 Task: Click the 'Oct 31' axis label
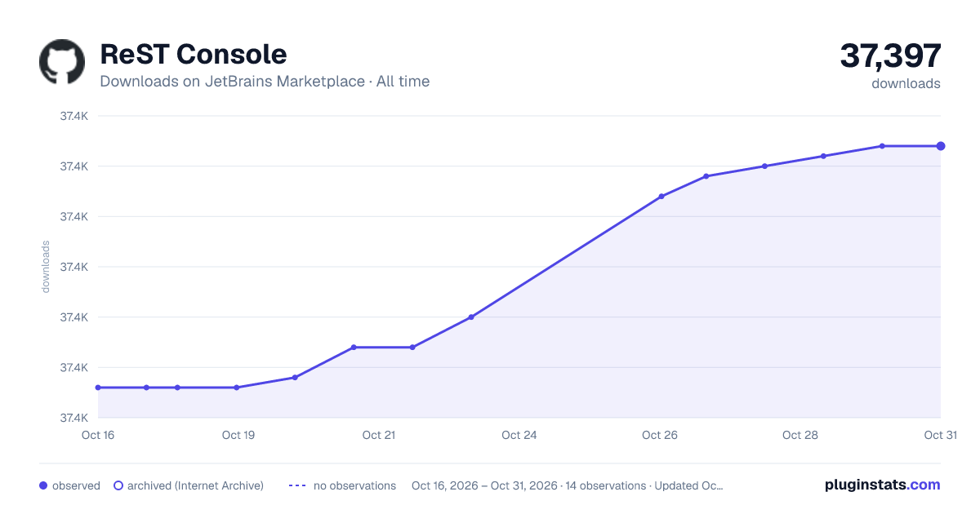pyautogui.click(x=940, y=435)
